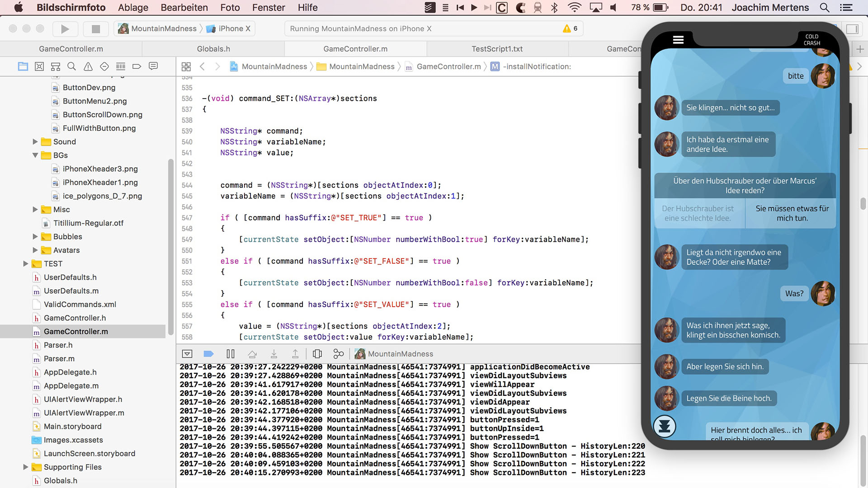Open the debug navigator

121,66
